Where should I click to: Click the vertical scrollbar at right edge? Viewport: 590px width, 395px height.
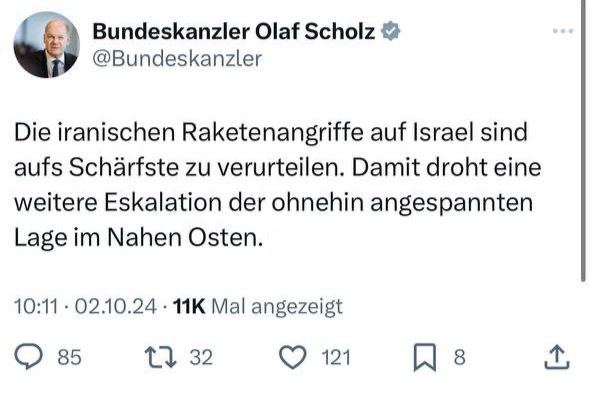[583, 140]
